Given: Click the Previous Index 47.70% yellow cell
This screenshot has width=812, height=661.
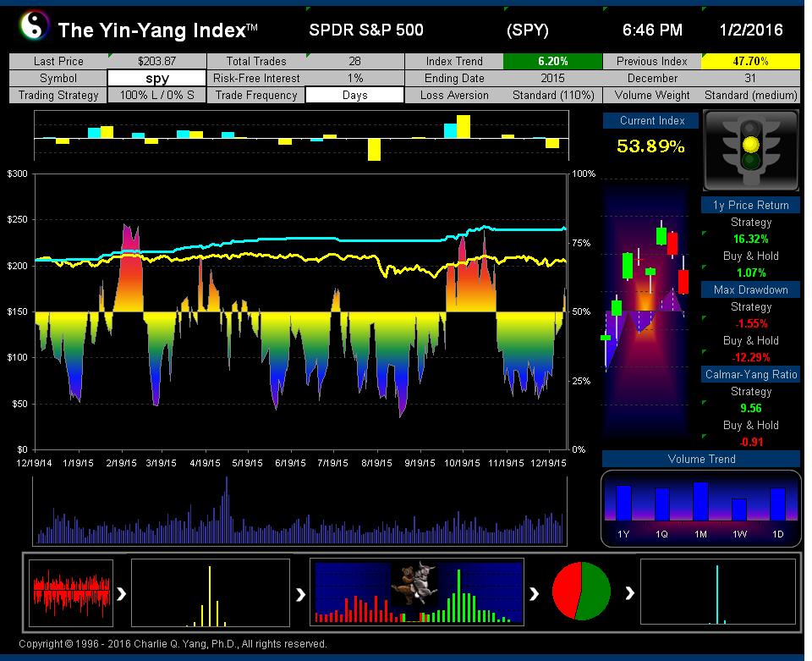Looking at the screenshot, I should coord(750,61).
